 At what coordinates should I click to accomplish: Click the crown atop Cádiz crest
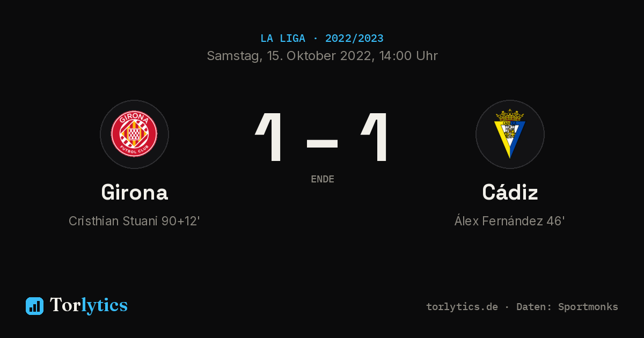(x=510, y=115)
